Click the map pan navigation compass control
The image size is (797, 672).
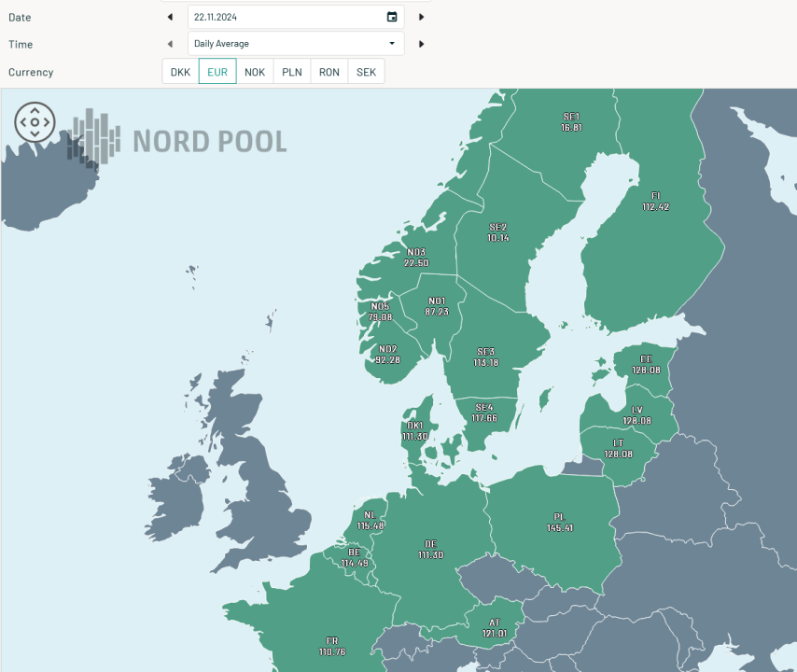point(35,121)
